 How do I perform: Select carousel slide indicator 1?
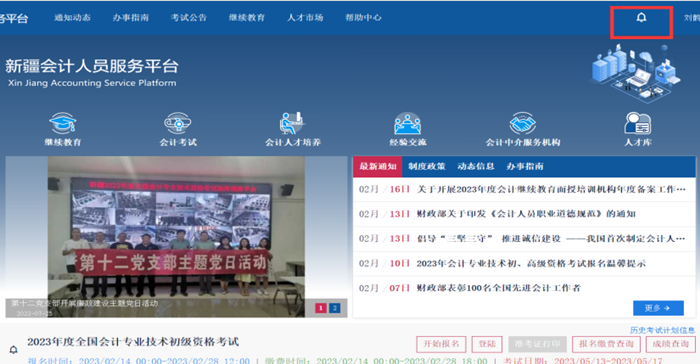click(x=321, y=308)
